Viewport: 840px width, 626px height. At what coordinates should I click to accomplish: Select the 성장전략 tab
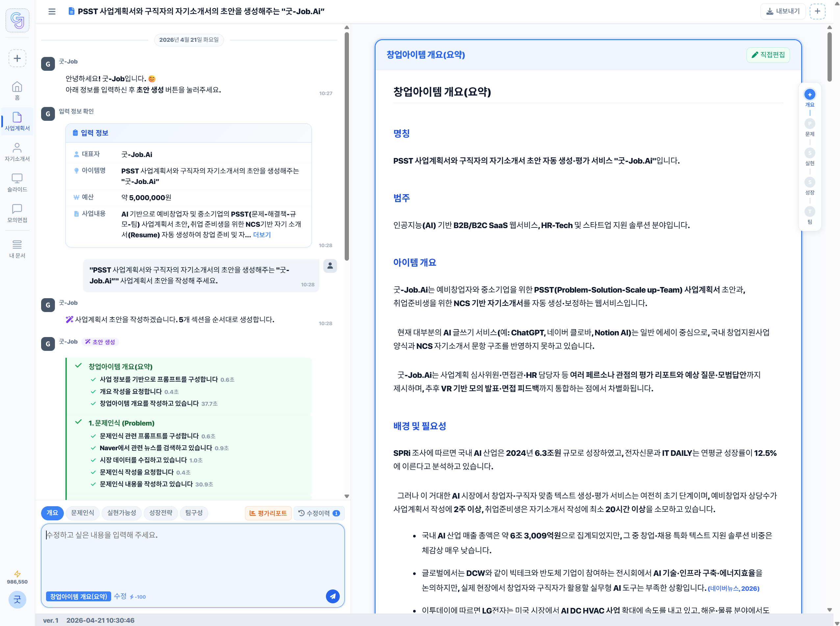point(161,513)
